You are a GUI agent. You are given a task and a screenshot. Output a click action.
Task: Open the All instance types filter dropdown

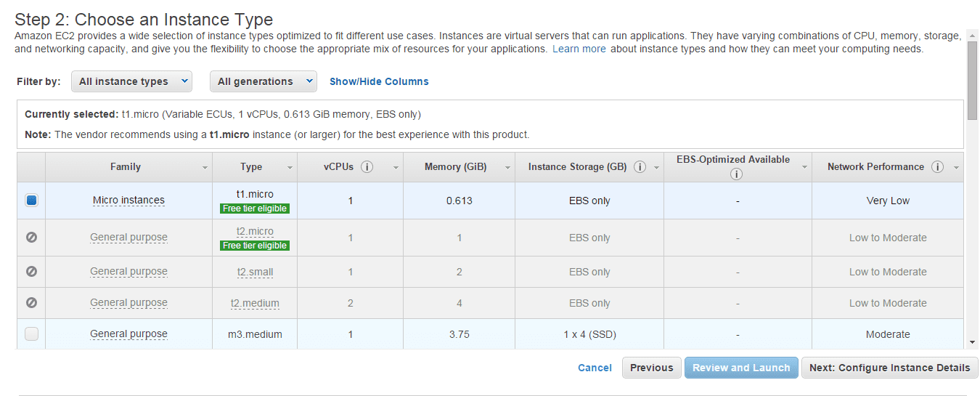131,81
